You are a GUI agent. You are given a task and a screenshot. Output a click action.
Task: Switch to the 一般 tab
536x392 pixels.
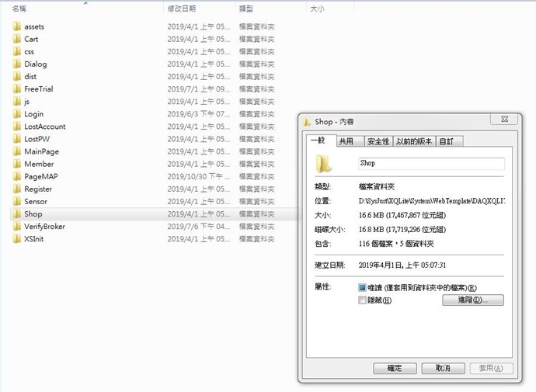(x=322, y=140)
